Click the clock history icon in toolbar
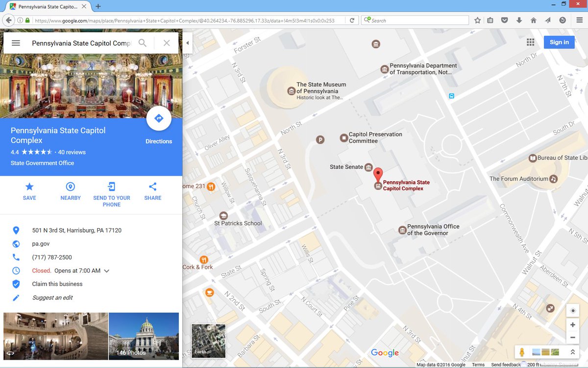This screenshot has width=588, height=368. coord(563,21)
